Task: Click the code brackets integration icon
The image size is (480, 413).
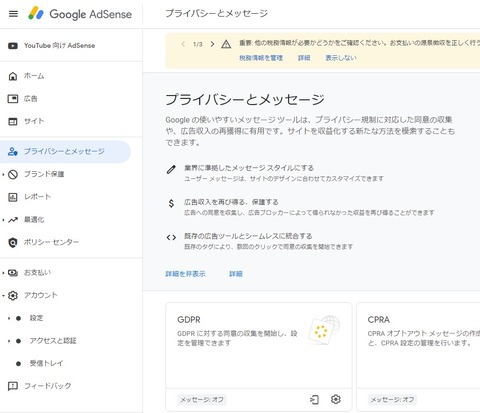Action: [171, 238]
